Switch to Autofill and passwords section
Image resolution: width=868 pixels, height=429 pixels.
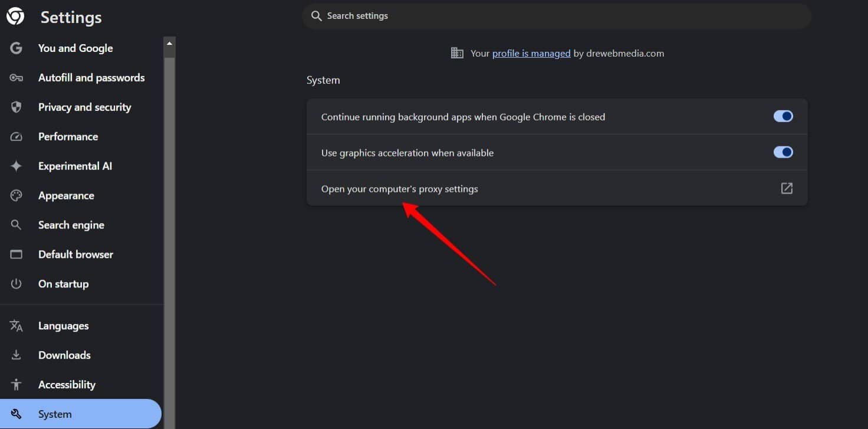(91, 77)
